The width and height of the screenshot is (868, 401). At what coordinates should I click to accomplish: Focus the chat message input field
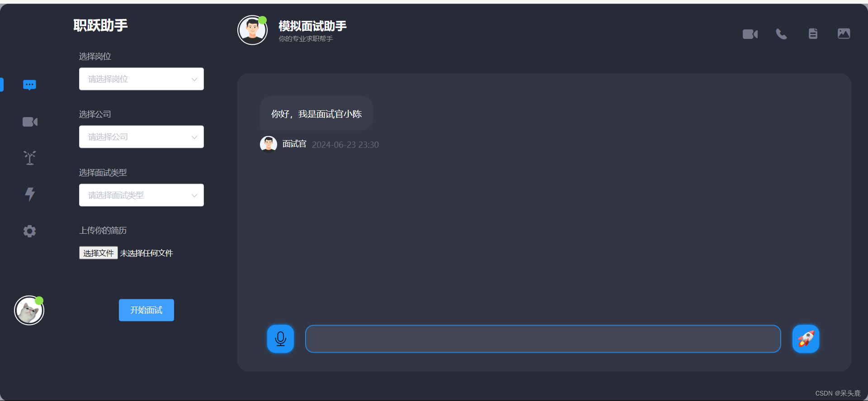click(543, 339)
